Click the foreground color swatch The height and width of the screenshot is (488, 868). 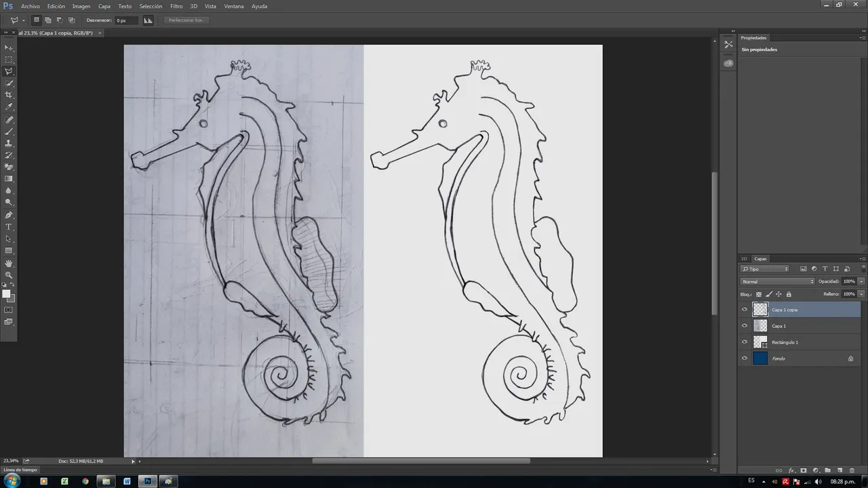tap(6, 293)
